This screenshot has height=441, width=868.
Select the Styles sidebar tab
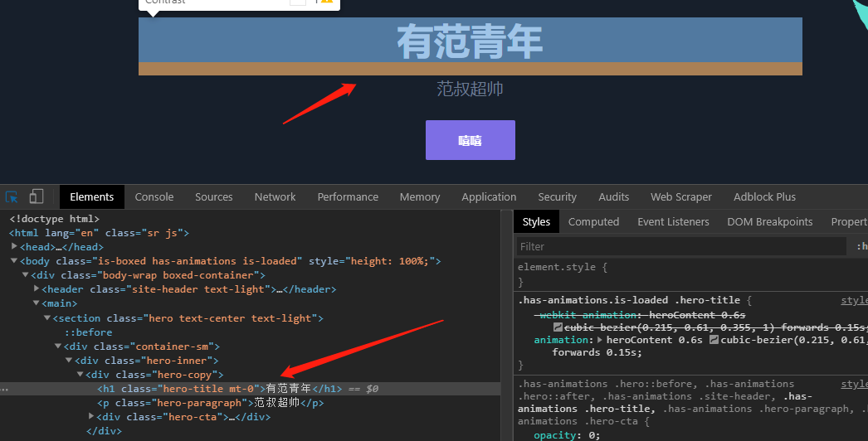(x=536, y=222)
